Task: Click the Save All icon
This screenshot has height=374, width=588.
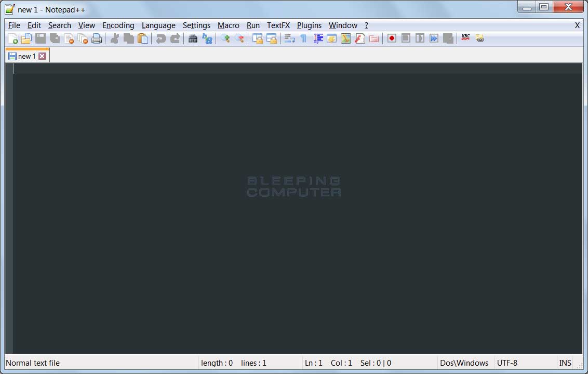Action: (55, 38)
